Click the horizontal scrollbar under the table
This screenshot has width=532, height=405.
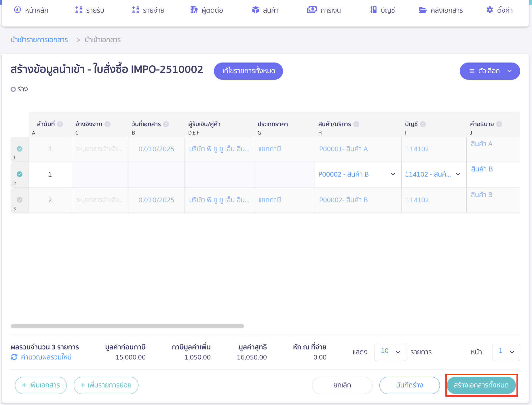click(127, 326)
